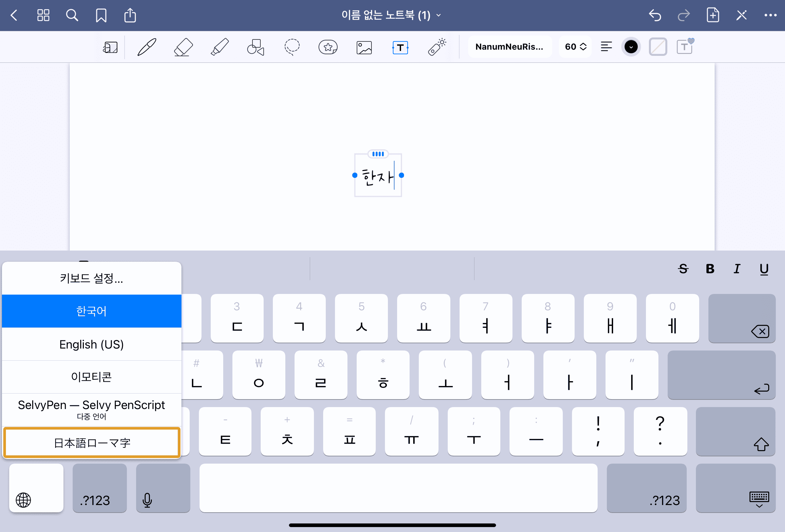
Task: Choose the Shapes tool
Action: pyautogui.click(x=256, y=47)
